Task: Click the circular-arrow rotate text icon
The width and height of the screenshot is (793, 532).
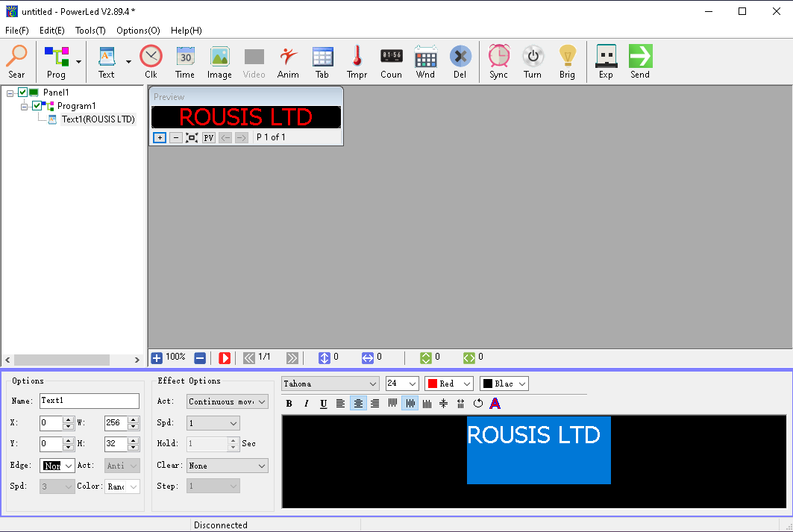Action: 478,404
